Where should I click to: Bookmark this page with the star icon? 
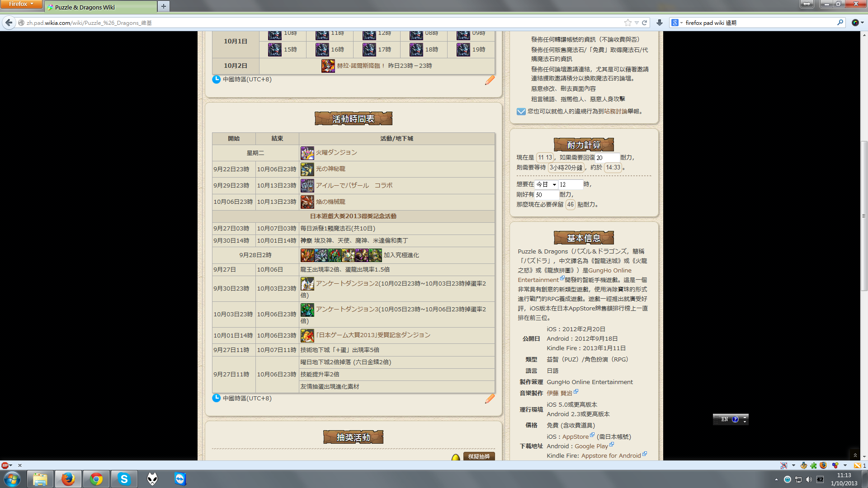(x=627, y=23)
